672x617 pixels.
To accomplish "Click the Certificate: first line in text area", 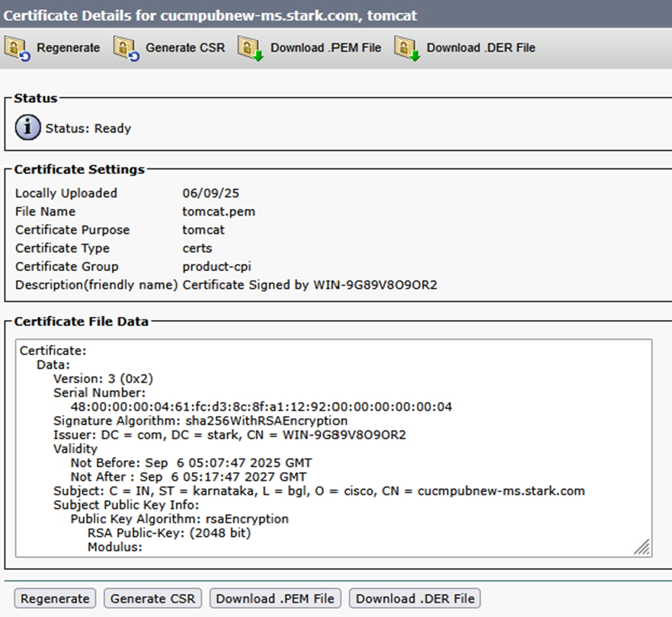I will (53, 351).
